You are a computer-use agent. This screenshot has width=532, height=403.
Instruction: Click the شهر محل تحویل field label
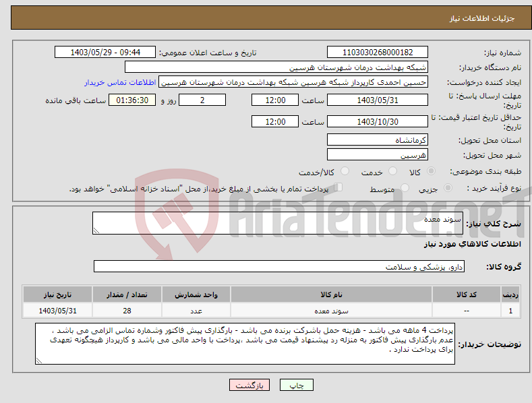(x=492, y=156)
